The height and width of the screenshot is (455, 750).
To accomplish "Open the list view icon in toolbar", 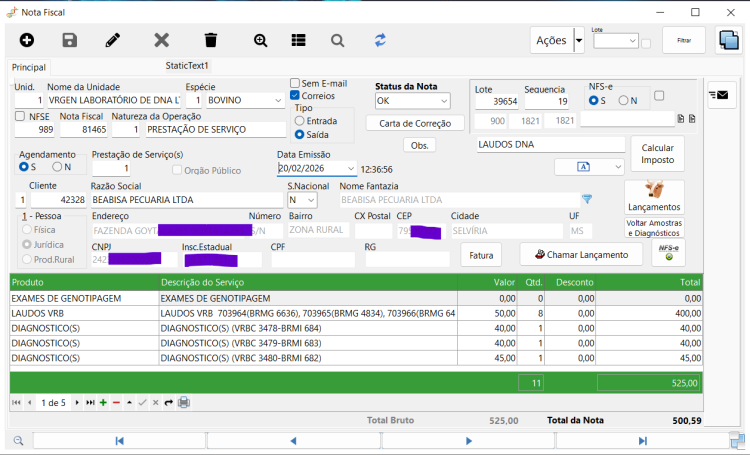I will click(298, 40).
